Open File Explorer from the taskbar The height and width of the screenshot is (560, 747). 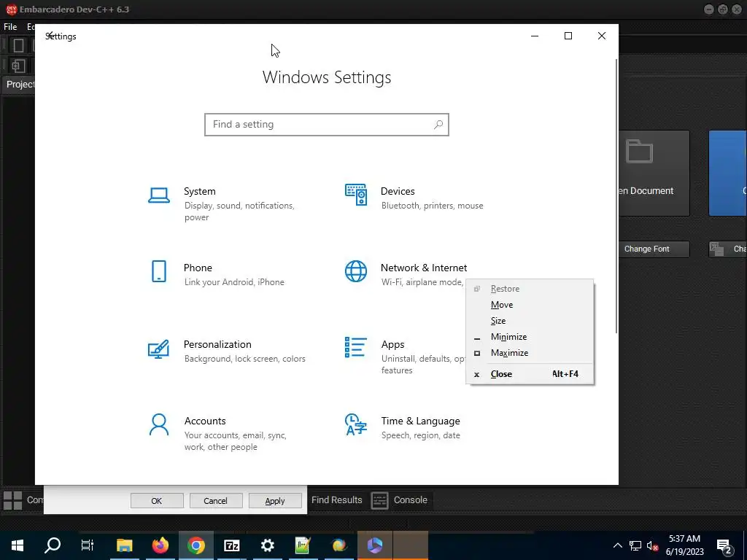point(124,545)
